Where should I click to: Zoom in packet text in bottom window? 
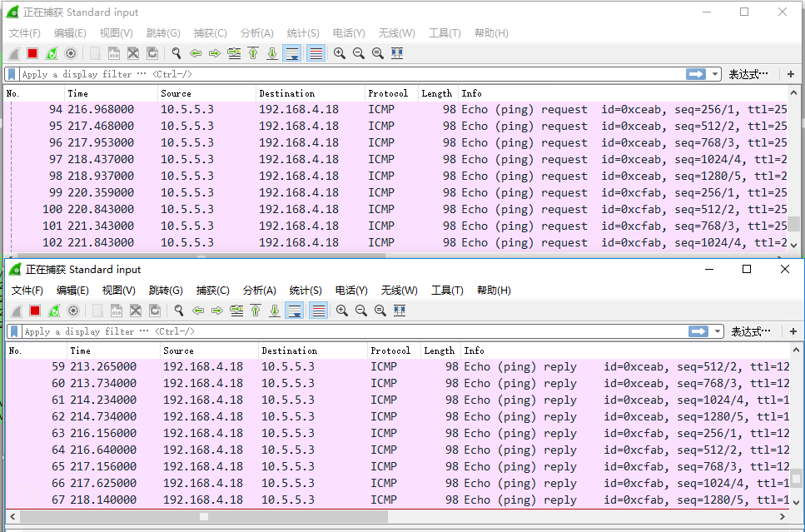tap(342, 311)
